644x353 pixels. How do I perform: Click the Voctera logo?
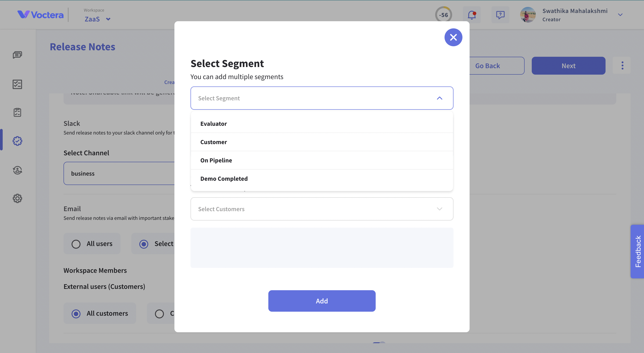click(40, 15)
